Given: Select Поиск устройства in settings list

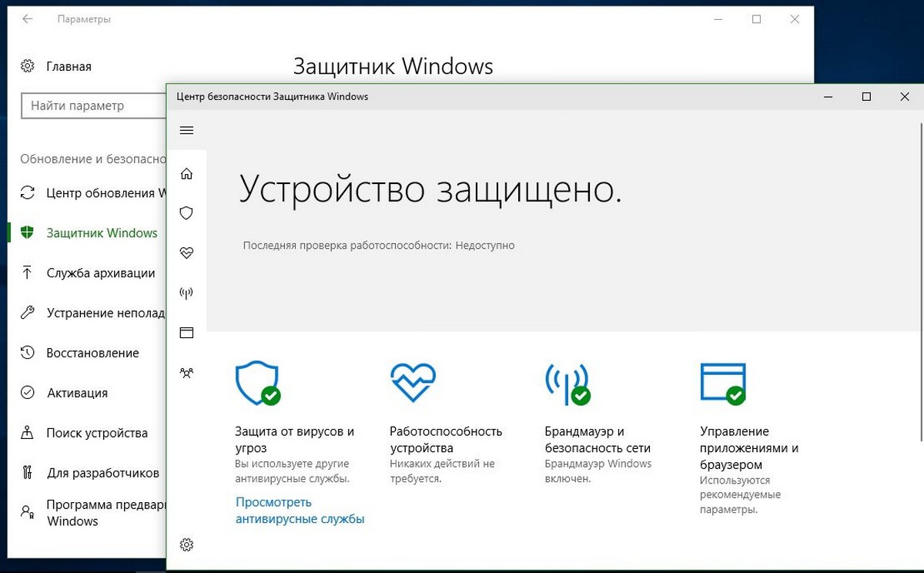Looking at the screenshot, I should (97, 433).
